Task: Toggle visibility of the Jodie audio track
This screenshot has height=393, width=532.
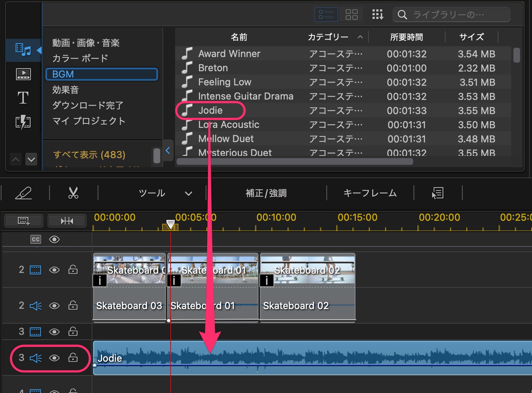Action: pyautogui.click(x=54, y=358)
